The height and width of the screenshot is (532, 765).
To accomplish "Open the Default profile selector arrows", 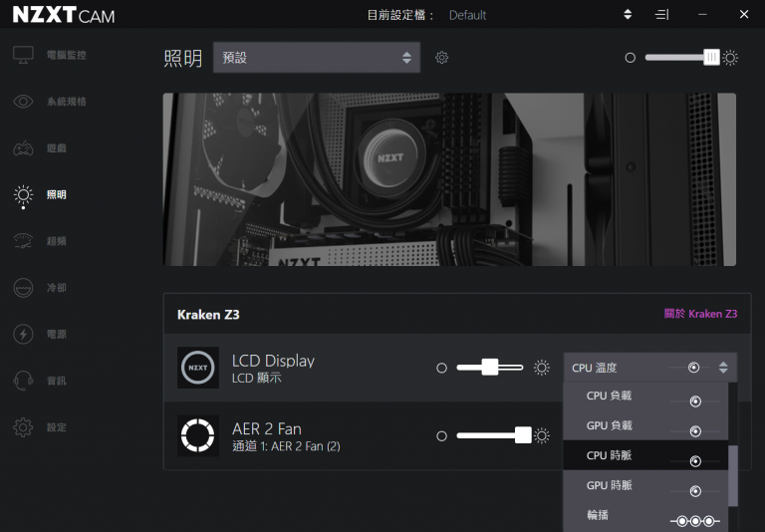I will pos(628,15).
